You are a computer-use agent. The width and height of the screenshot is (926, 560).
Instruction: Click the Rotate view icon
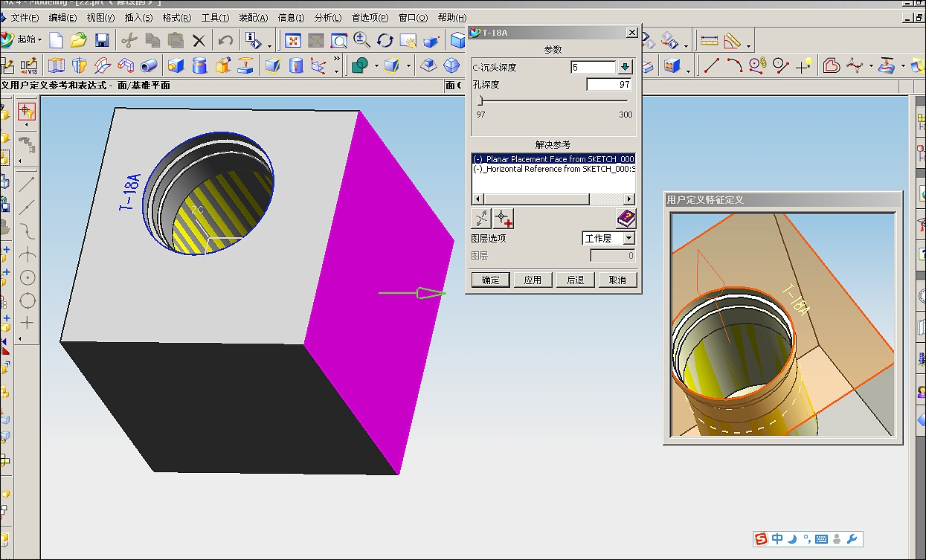[385, 41]
